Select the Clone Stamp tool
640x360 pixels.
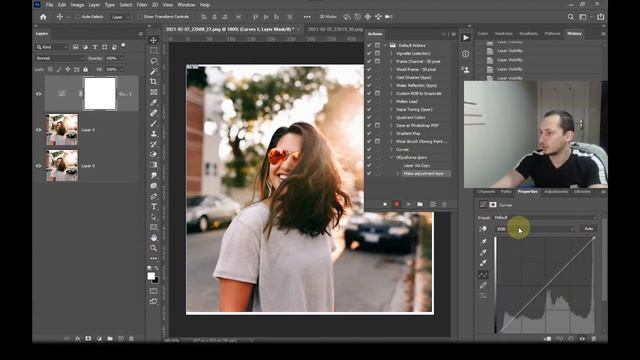(153, 134)
